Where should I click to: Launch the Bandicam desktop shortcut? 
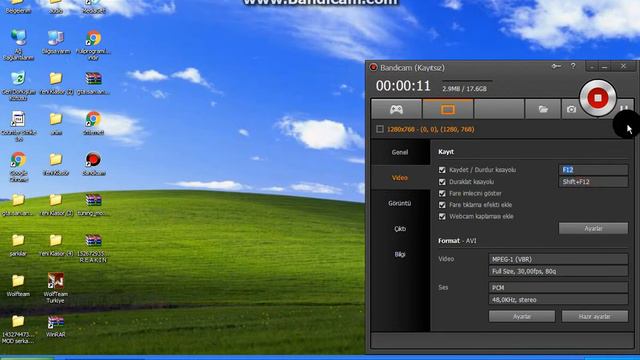click(x=93, y=164)
